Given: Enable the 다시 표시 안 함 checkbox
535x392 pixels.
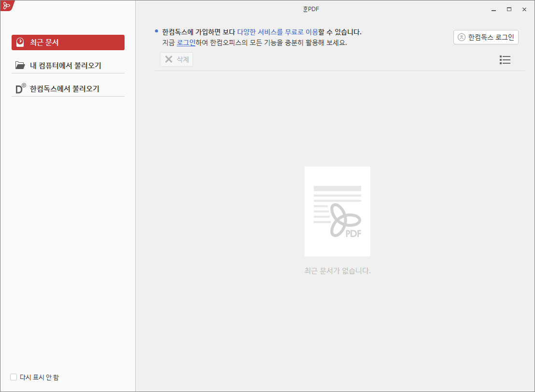Looking at the screenshot, I should pos(14,377).
